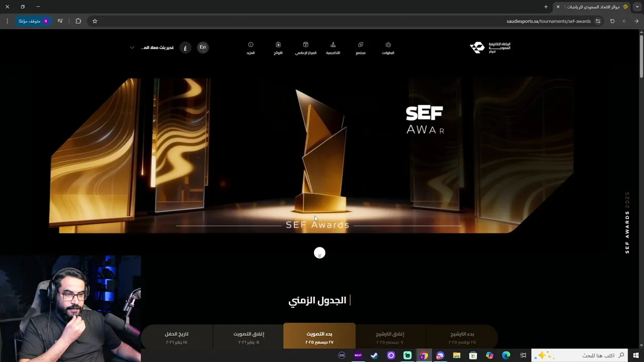Open Task View in the taskbar
This screenshot has height=362, width=644.
(x=523, y=355)
